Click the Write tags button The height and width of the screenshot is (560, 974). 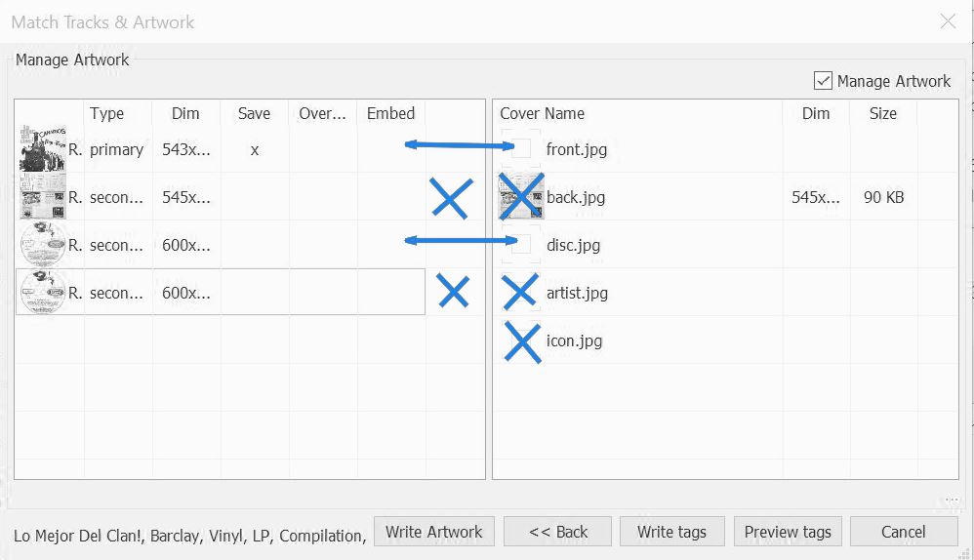671,532
